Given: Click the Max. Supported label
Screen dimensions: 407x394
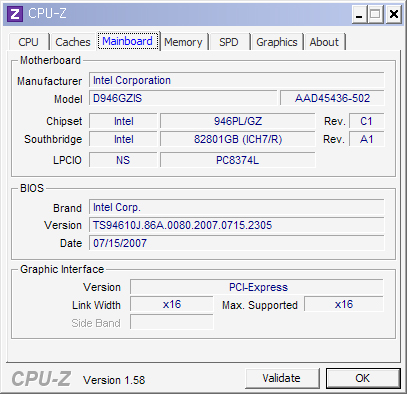Looking at the screenshot, I should [260, 305].
